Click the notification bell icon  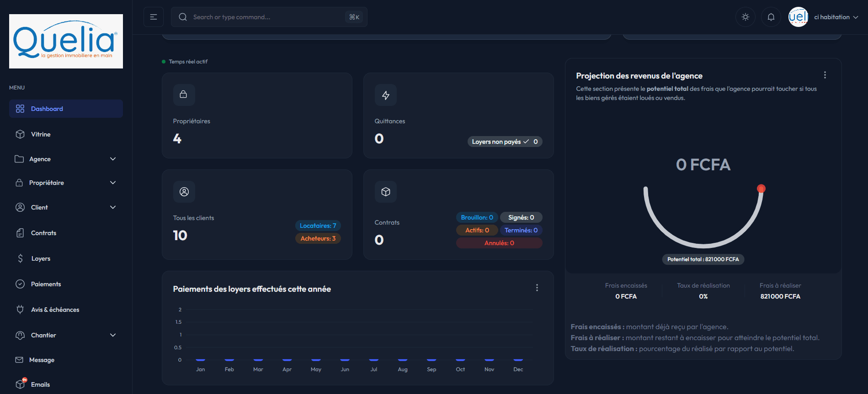click(x=771, y=17)
